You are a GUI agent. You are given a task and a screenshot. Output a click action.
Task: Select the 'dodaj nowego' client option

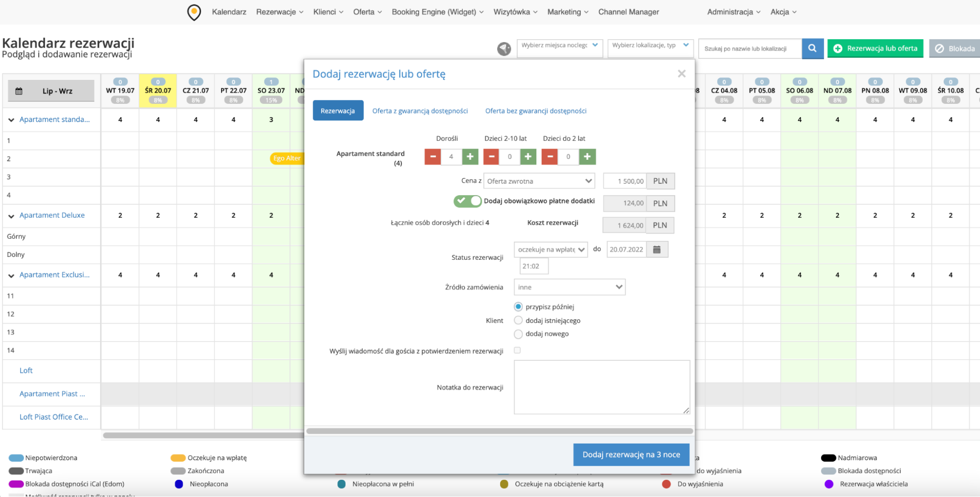pyautogui.click(x=518, y=334)
